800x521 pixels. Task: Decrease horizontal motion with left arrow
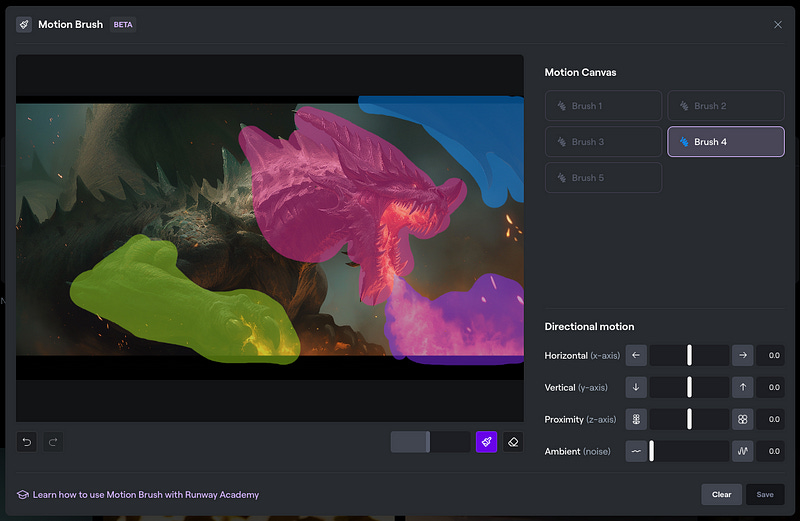coord(636,355)
